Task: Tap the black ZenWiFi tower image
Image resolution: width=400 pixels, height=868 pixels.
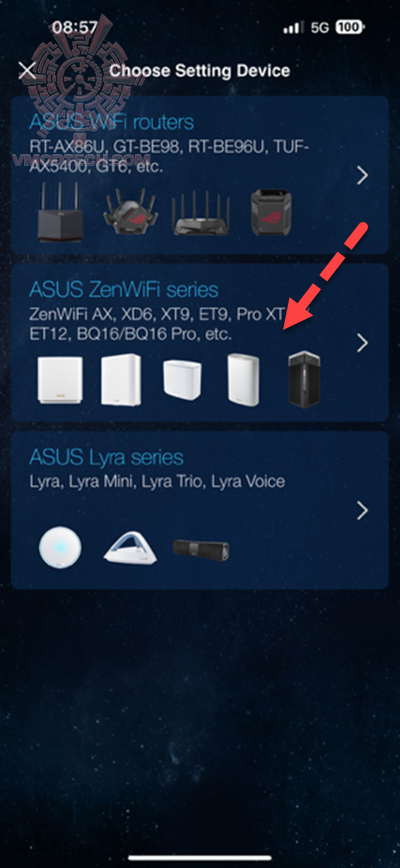Action: 304,379
